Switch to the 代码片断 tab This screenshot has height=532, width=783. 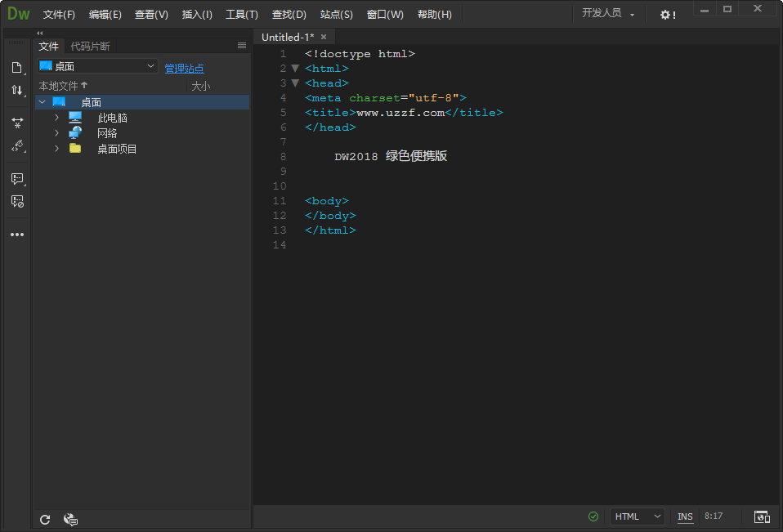[x=91, y=46]
